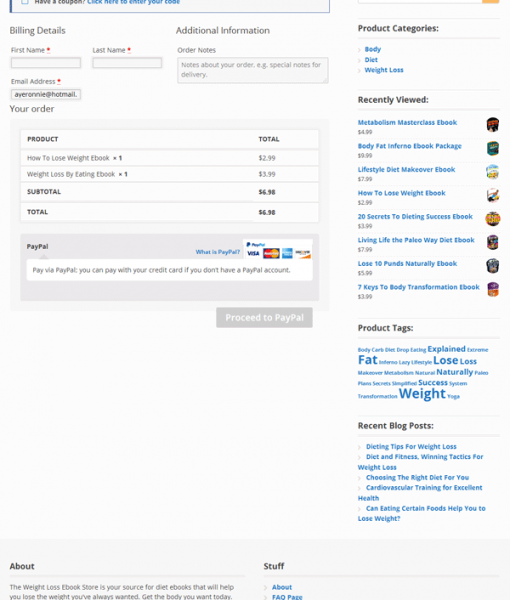The height and width of the screenshot is (600, 510).
Task: Select the Diet product category
Action: pyautogui.click(x=371, y=60)
